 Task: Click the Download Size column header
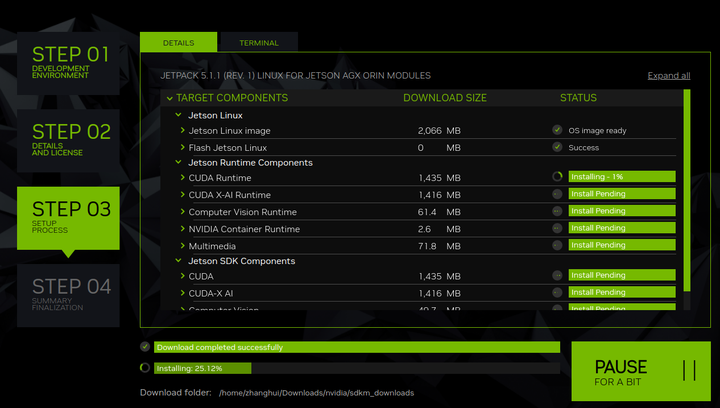pyautogui.click(x=444, y=98)
